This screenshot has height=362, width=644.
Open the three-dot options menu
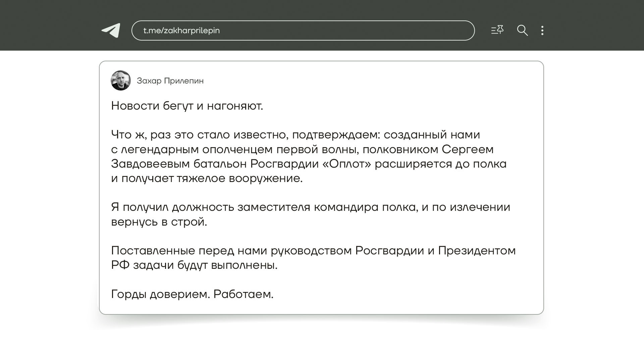click(542, 31)
